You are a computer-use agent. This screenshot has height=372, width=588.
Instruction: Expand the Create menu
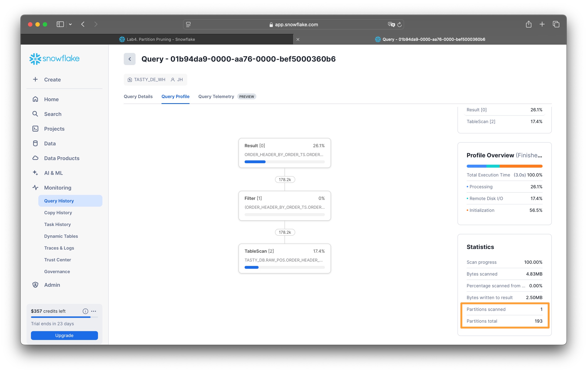tap(52, 79)
